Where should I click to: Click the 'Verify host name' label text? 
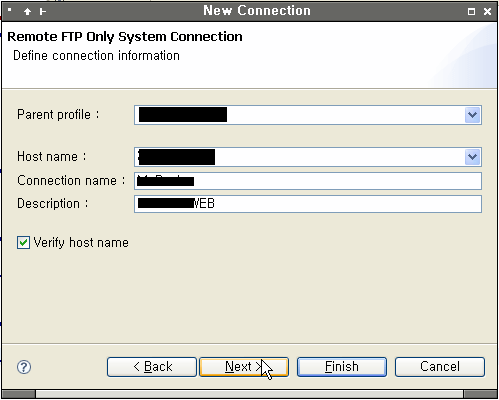pos(81,242)
